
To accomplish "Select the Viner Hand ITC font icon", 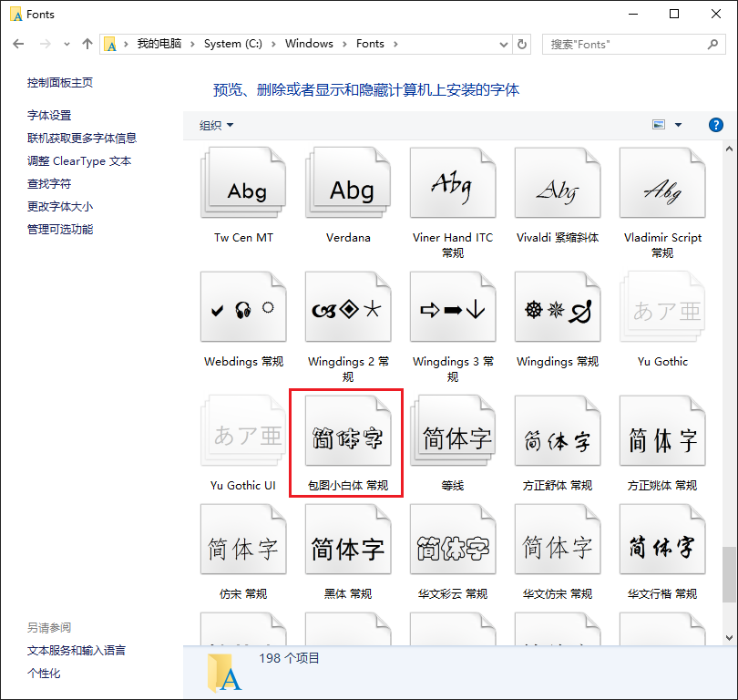I will 453,182.
